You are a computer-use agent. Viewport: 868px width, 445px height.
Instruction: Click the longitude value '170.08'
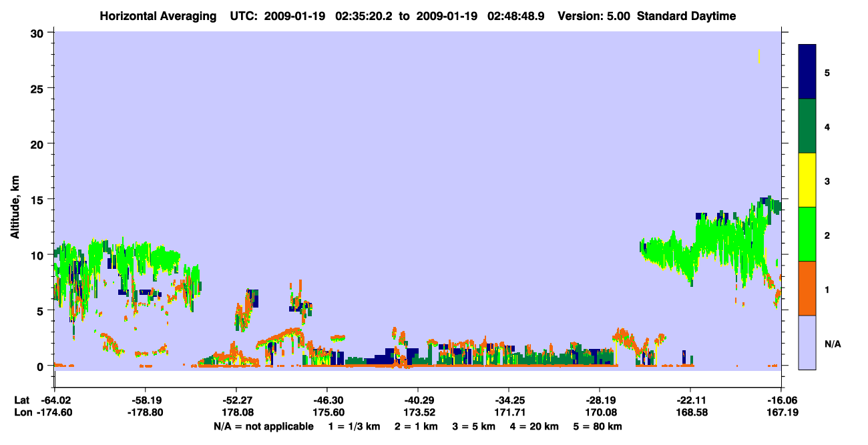(600, 413)
